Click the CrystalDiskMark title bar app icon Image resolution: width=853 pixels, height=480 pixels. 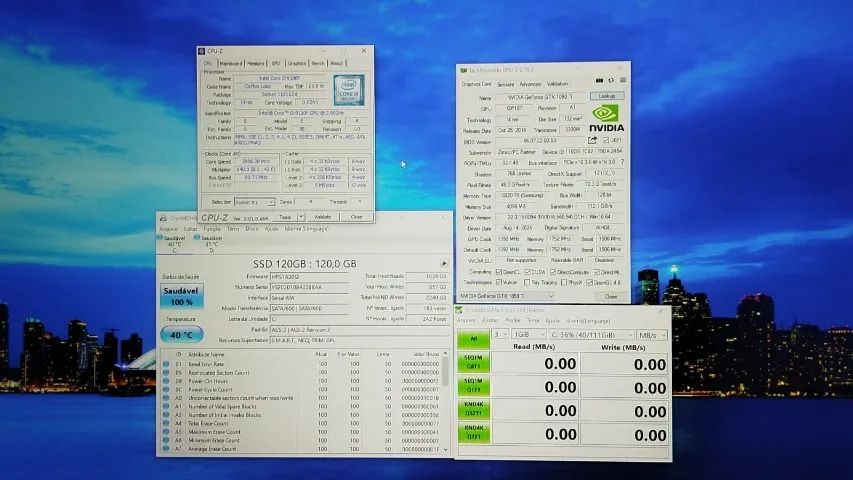tap(459, 310)
